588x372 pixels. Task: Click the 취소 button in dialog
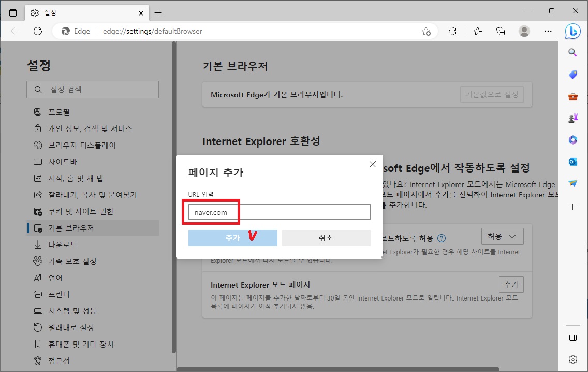pos(326,238)
